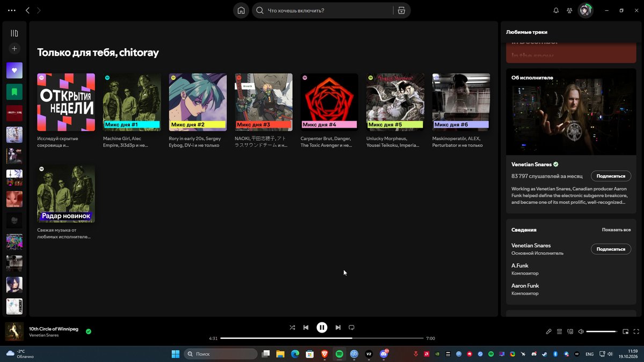Open Микс дня #1 cover
Viewport: 644px width, 362px height.
coord(132,102)
